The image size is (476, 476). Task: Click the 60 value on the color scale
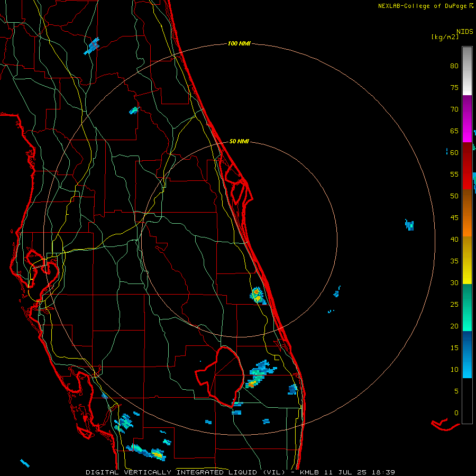point(454,153)
